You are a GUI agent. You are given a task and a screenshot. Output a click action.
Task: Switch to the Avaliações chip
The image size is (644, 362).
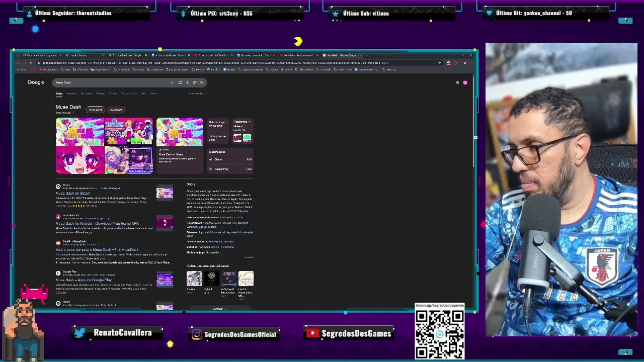point(116,110)
